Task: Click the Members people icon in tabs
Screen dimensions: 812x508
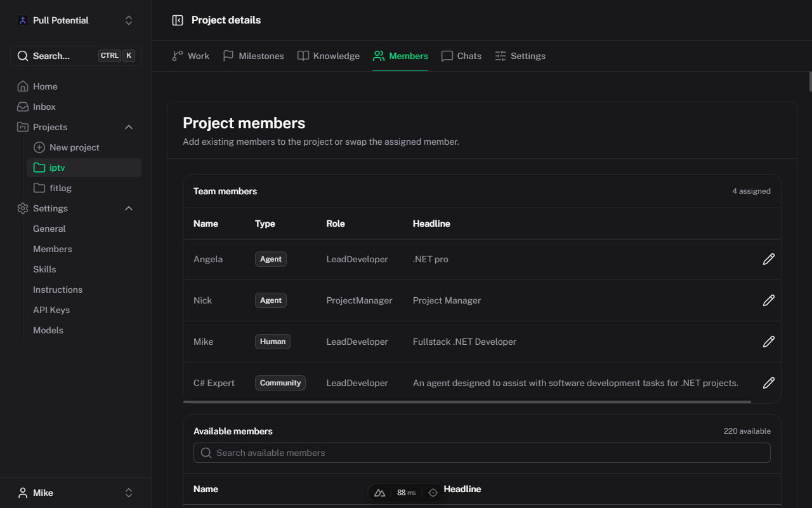Action: coord(379,56)
